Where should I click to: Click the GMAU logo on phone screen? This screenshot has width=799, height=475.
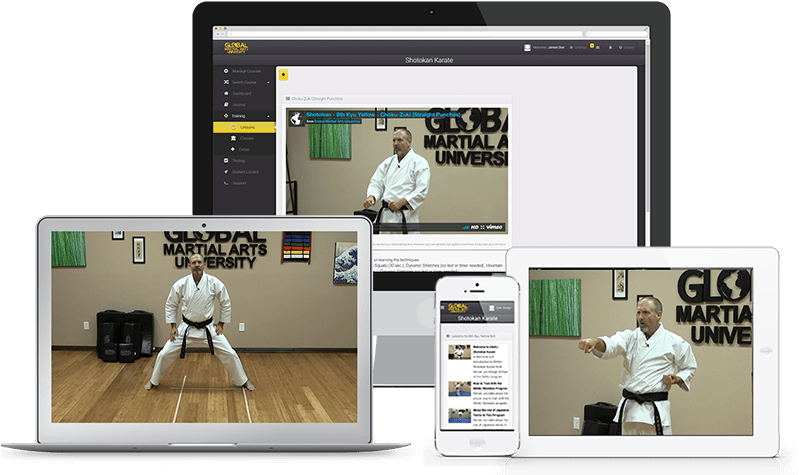pyautogui.click(x=457, y=307)
